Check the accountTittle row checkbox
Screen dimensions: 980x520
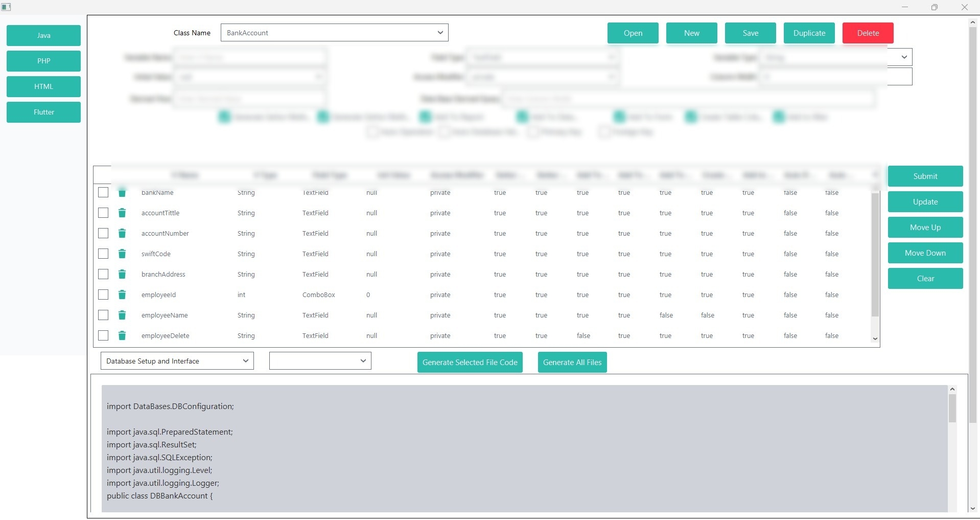pos(103,213)
